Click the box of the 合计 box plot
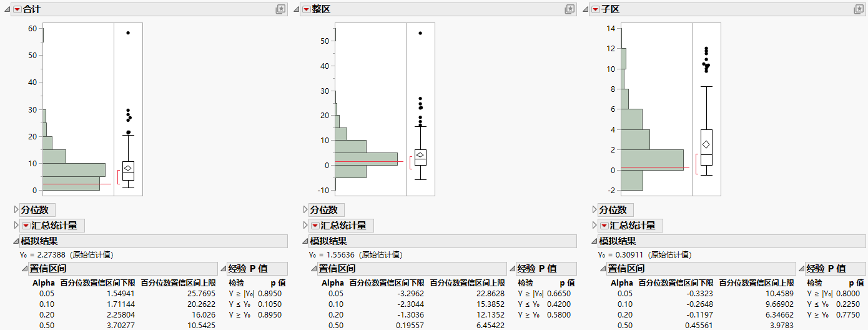This screenshot has width=868, height=330. pos(128,171)
